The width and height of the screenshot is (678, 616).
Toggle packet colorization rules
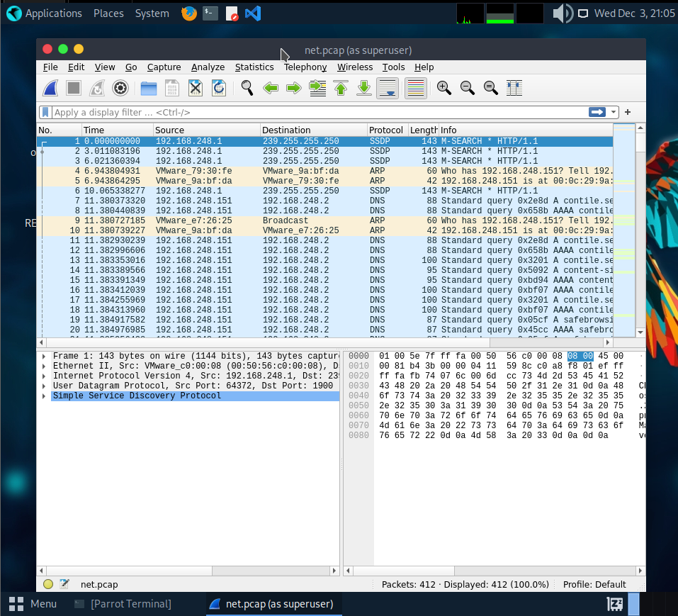point(415,88)
